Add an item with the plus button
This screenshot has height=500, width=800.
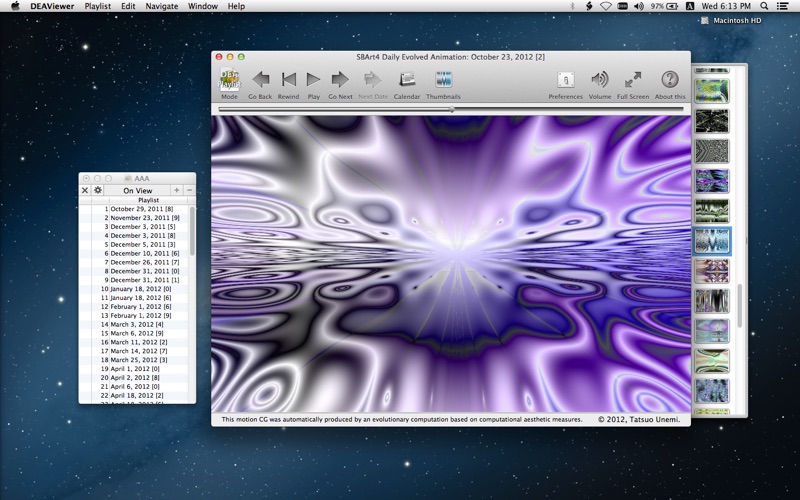coord(177,190)
